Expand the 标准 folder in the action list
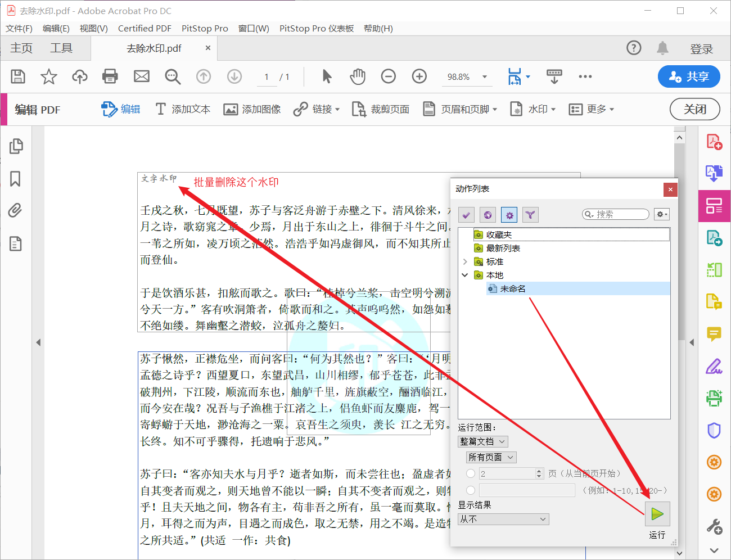Screen dimensions: 731x560 (465, 261)
